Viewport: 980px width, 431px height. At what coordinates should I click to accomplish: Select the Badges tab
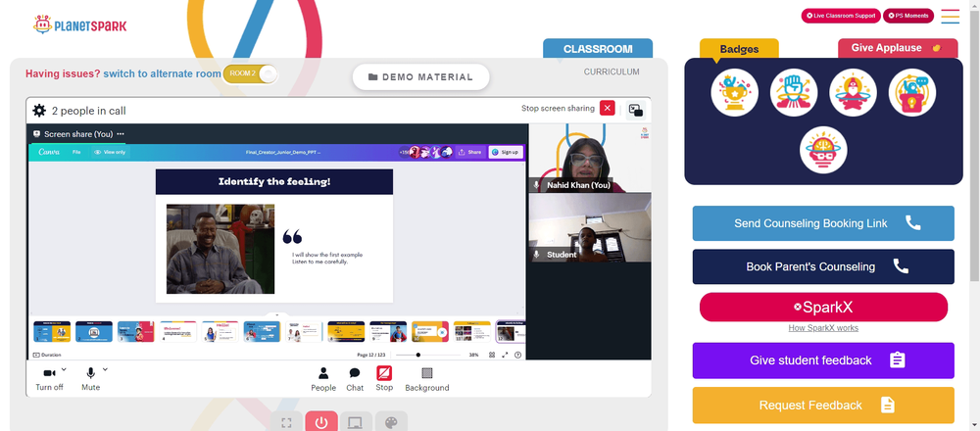[x=739, y=49]
